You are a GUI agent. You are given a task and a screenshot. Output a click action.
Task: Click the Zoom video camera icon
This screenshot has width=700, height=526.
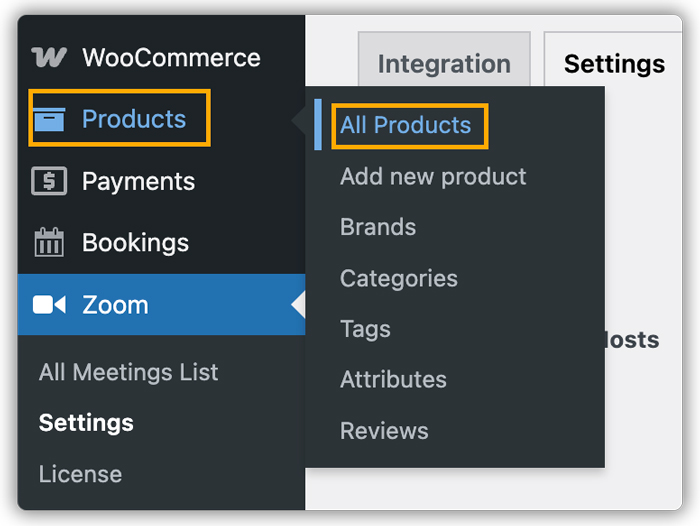click(49, 305)
